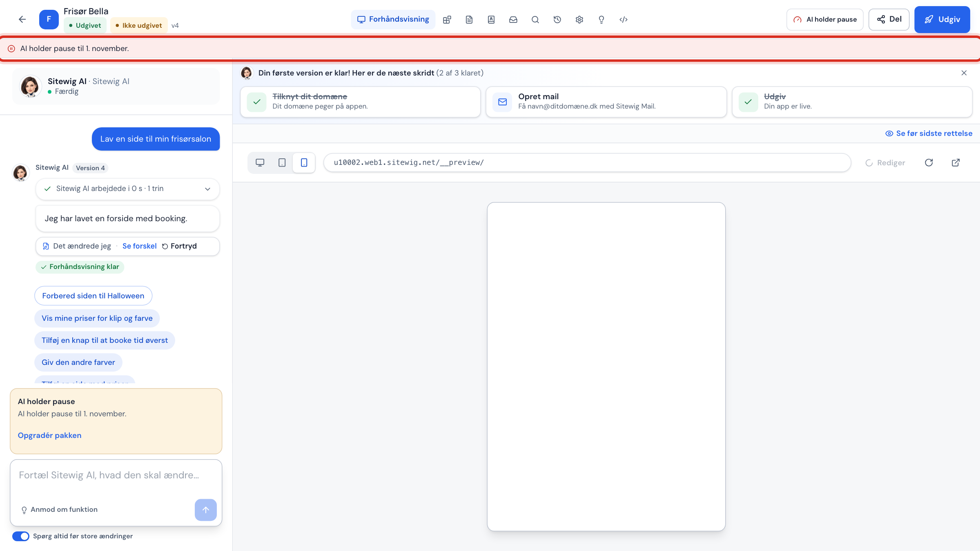Toggle 'Spørg altid før store ændringer' switch
Viewport: 980px width, 551px height.
21,536
